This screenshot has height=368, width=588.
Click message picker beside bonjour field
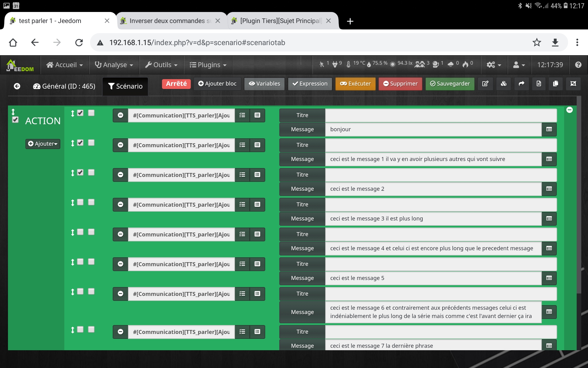coord(549,129)
